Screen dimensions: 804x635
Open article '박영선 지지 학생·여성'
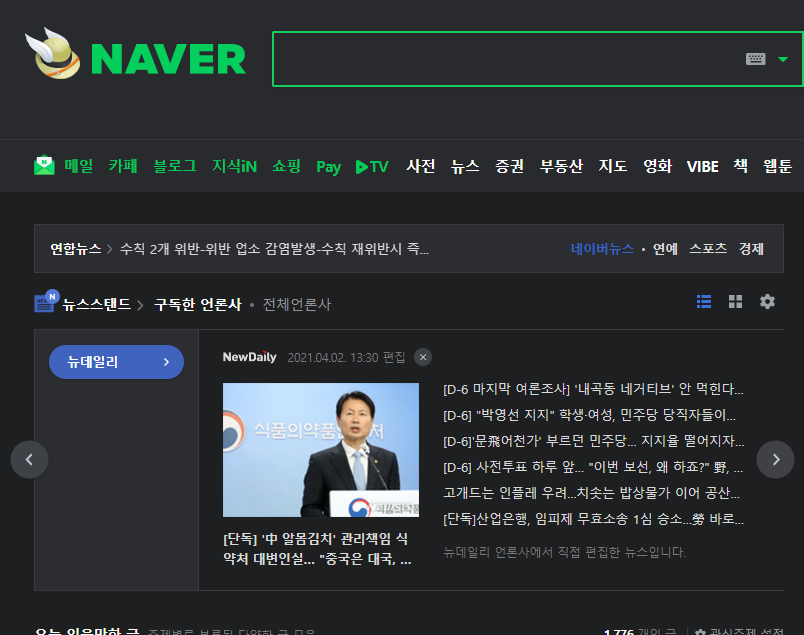click(x=590, y=415)
